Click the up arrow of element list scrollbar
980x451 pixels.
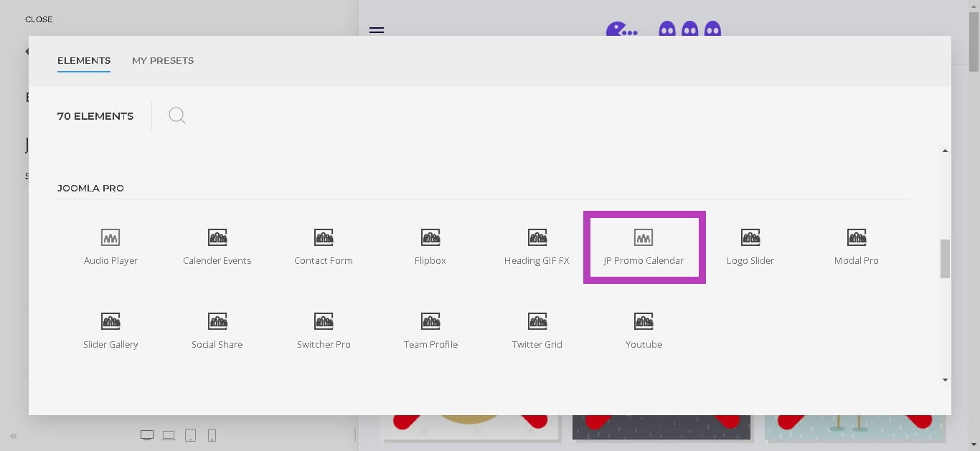point(945,151)
